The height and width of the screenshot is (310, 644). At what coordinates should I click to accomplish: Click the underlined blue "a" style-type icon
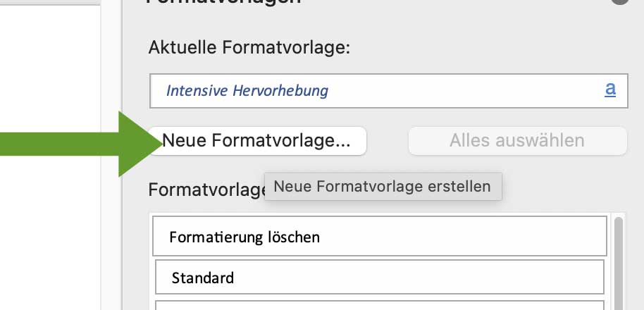click(x=610, y=89)
